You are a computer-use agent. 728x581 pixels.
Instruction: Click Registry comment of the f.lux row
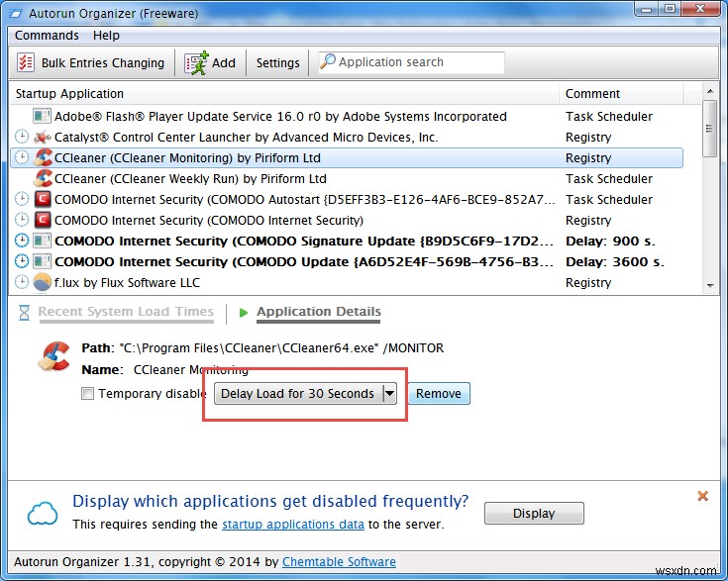588,283
